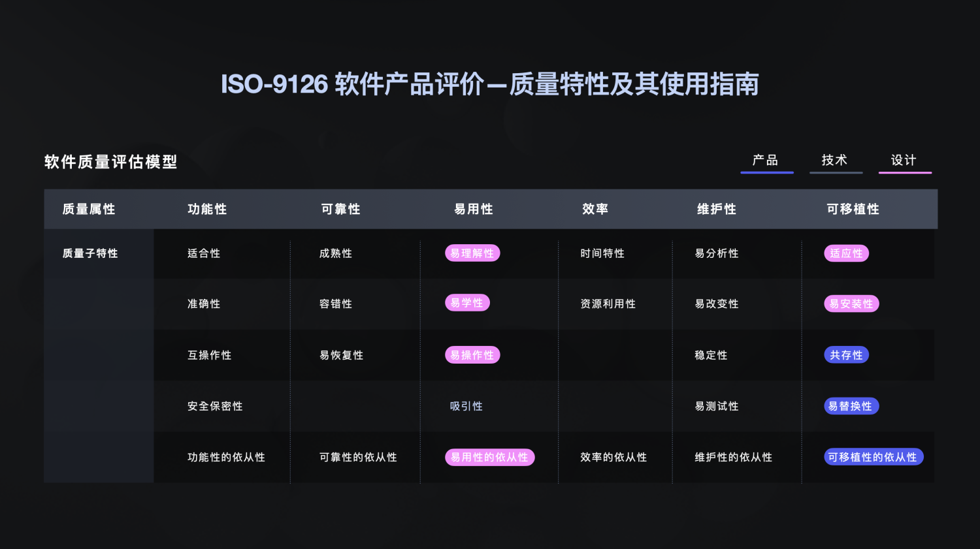This screenshot has width=980, height=549.
Task: Select the 资源利用性 cell
Action: pyautogui.click(x=608, y=304)
